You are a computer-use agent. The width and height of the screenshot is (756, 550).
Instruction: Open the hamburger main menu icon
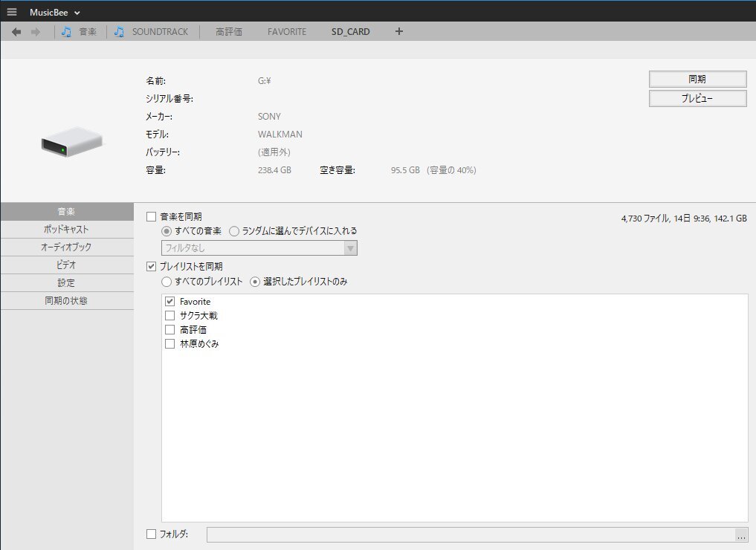(11, 12)
